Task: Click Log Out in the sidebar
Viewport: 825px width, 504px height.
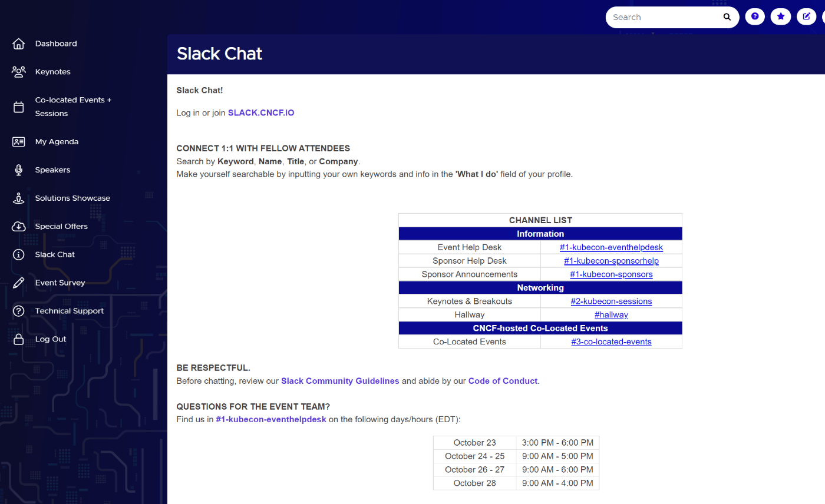Action: pyautogui.click(x=51, y=339)
